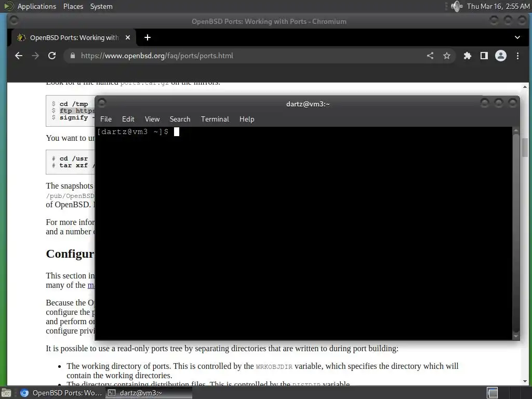
Task: Open the Places panel menu
Action: click(73, 6)
